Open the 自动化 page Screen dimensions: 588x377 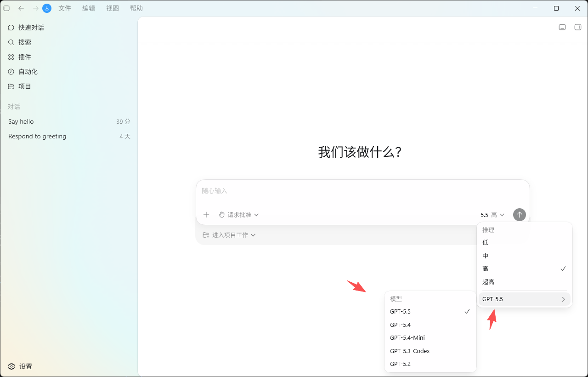pos(69,72)
